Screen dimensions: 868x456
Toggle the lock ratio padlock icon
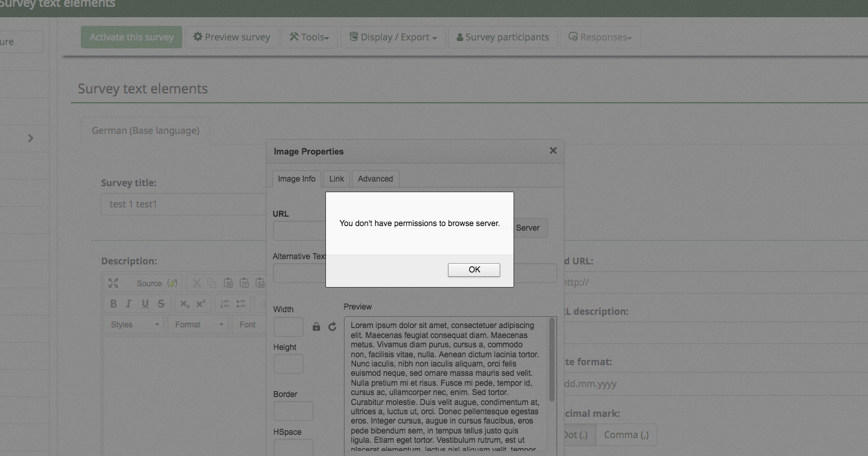pyautogui.click(x=316, y=327)
